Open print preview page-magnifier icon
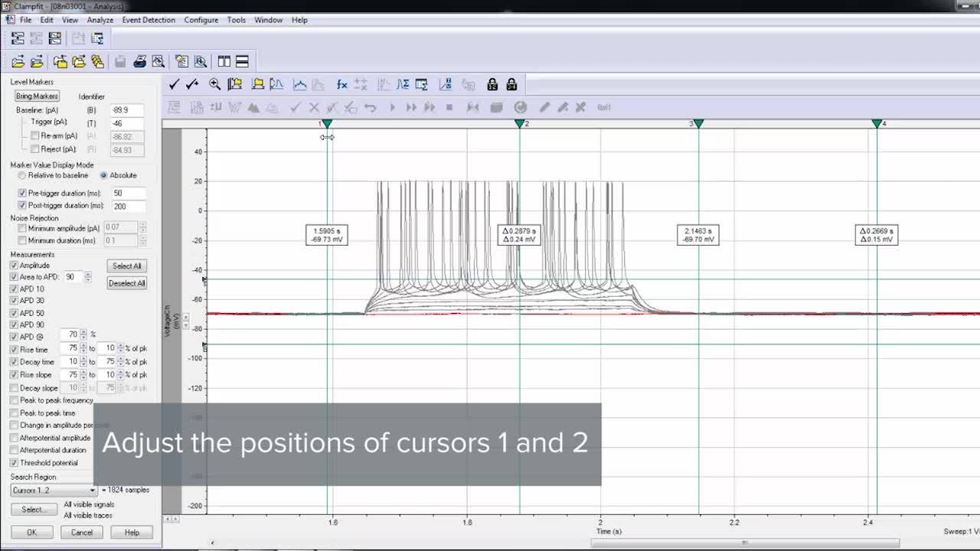The image size is (980, 551). 158,61
